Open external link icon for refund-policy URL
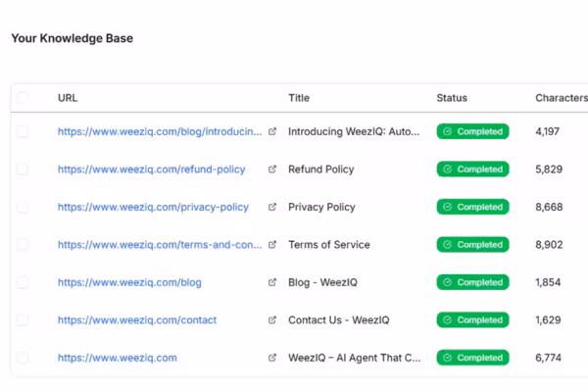 tap(272, 170)
